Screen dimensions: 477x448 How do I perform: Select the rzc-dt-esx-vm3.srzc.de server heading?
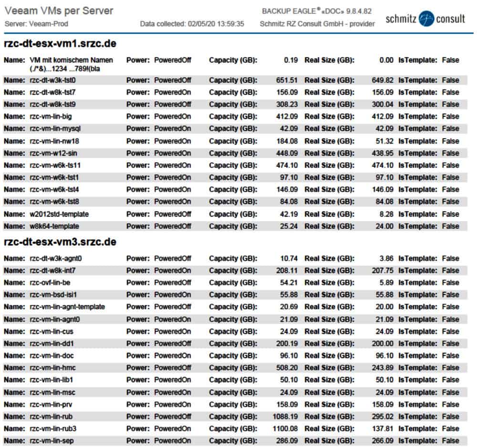click(x=60, y=242)
